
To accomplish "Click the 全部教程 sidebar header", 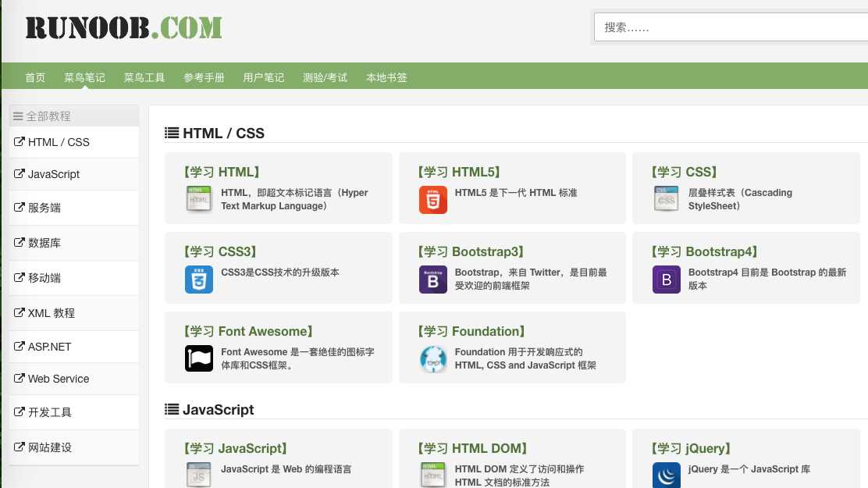I will [74, 116].
